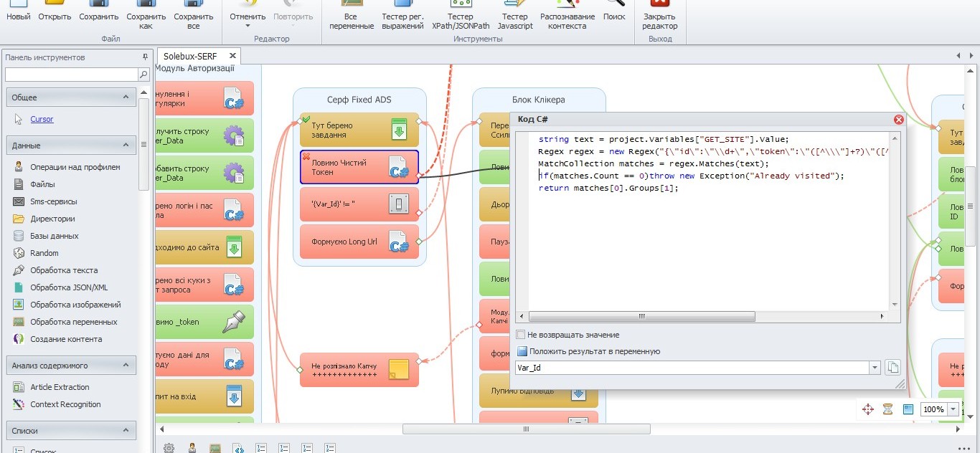Collapse the Анализ содержимого section
The width and height of the screenshot is (980, 453).
[x=126, y=366]
